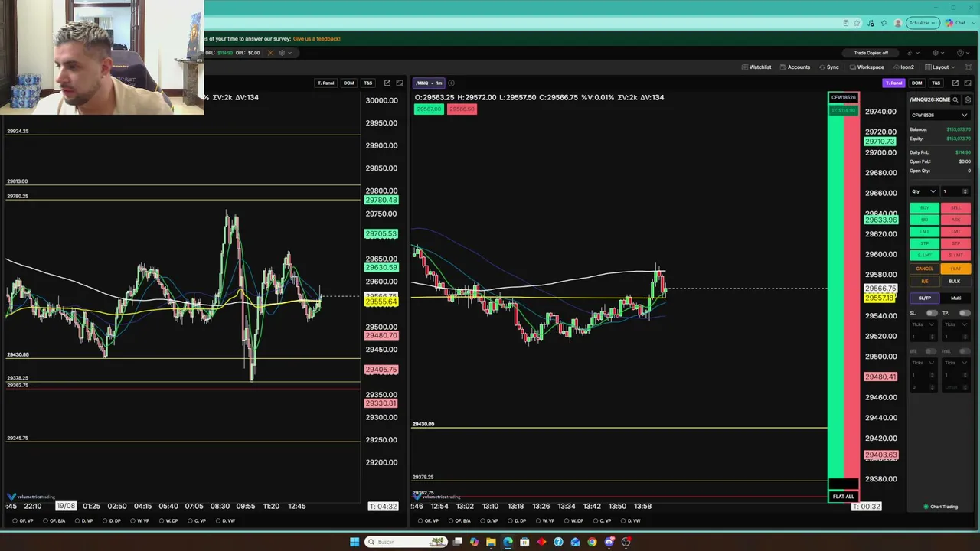Open File Explorer from the taskbar
This screenshot has width=980, height=551.
(491, 542)
